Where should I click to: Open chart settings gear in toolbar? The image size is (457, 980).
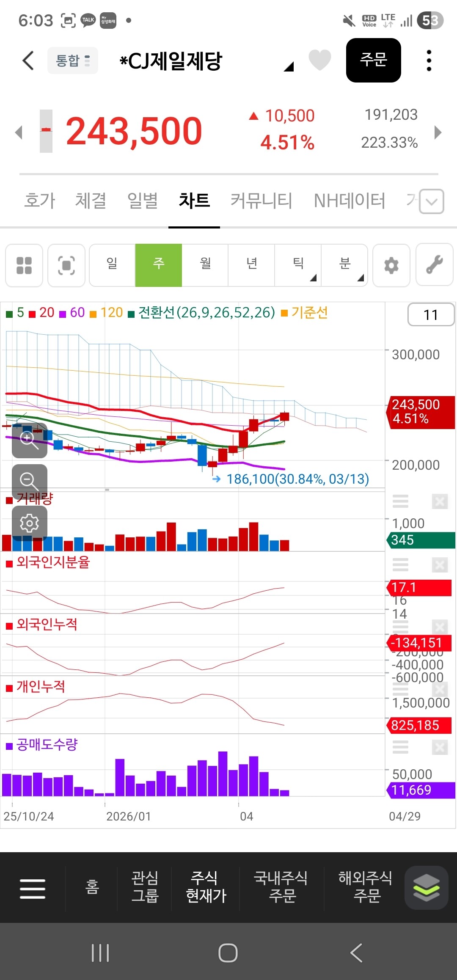pyautogui.click(x=391, y=265)
